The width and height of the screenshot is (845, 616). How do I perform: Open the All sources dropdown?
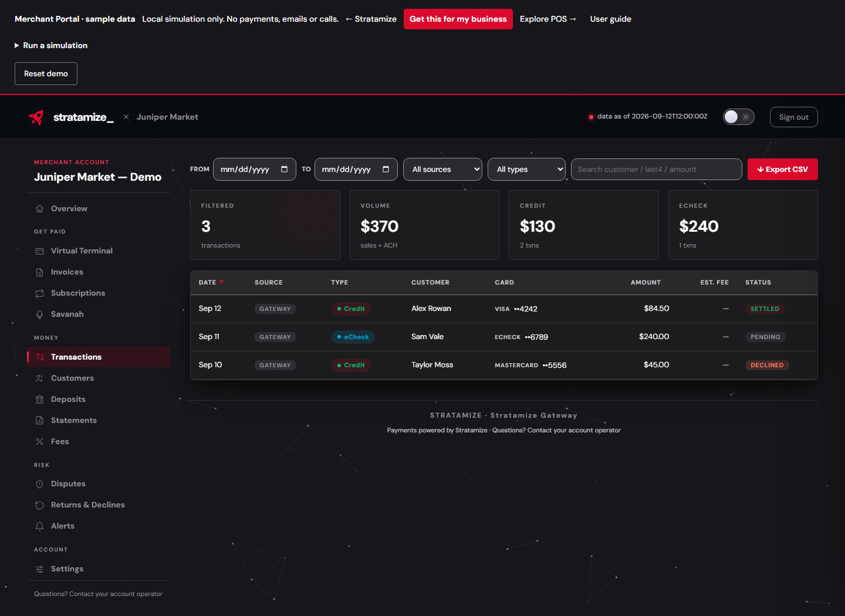click(442, 169)
